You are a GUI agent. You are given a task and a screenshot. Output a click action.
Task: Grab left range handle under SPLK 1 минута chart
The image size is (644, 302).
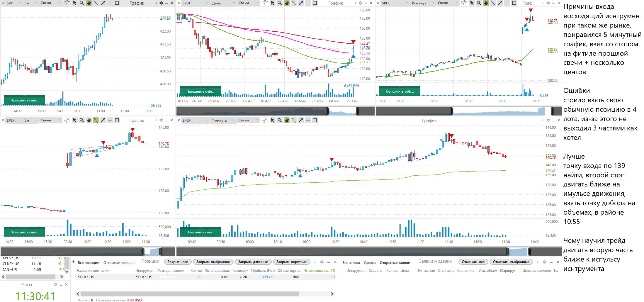pos(507,252)
